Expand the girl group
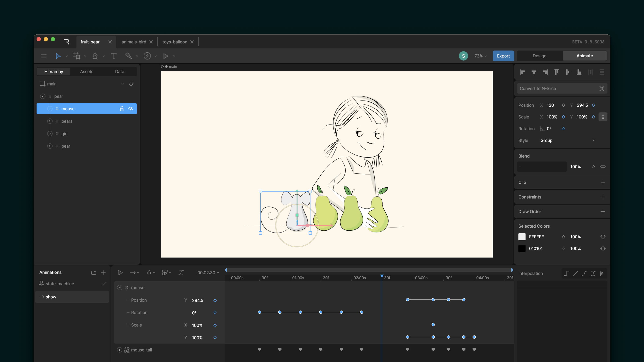Image resolution: width=644 pixels, height=362 pixels. 50,134
